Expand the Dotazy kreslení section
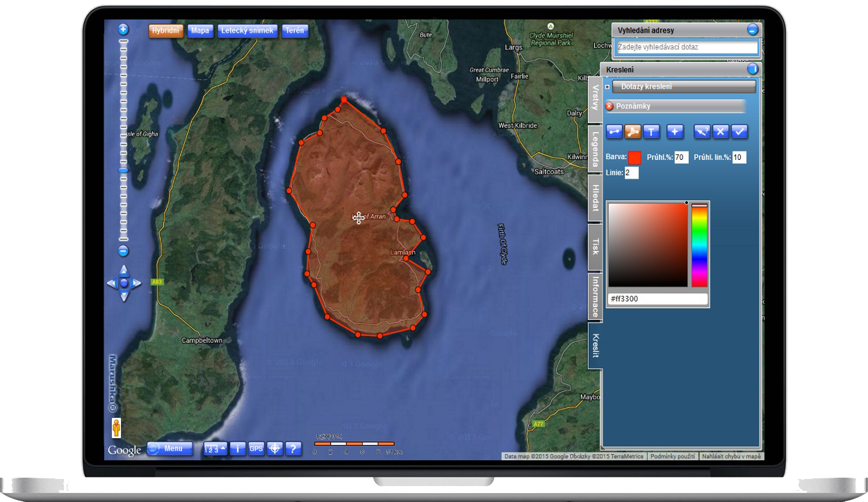Viewport: 868px width, 502px height. (x=607, y=87)
